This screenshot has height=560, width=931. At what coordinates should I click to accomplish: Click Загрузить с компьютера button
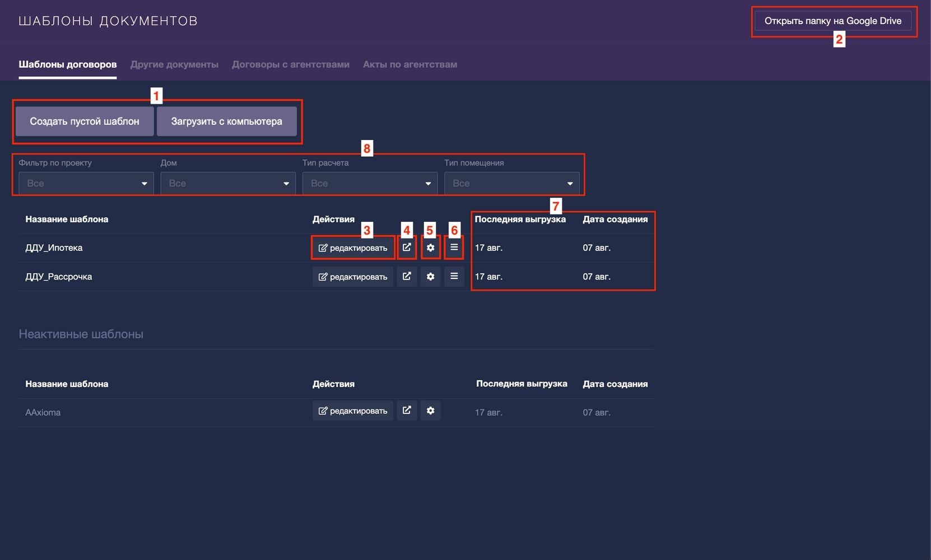coord(227,121)
